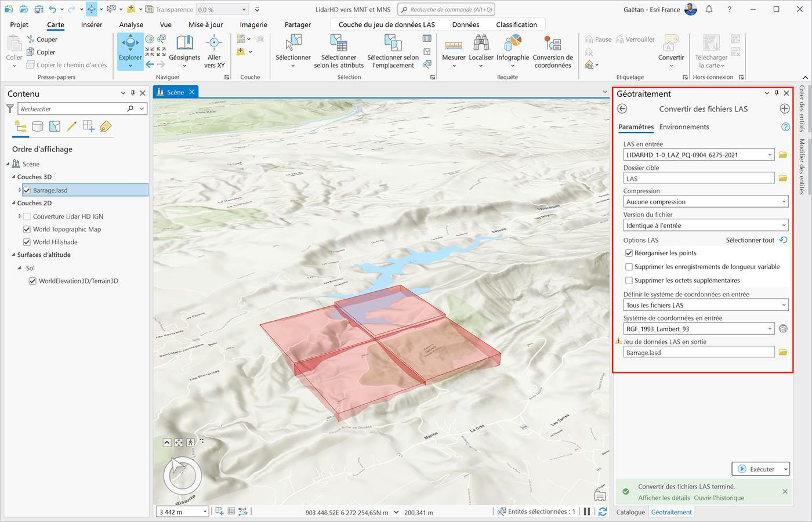Click the Sélectionner tool in the ribbon
This screenshot has height=522, width=812.
(293, 51)
